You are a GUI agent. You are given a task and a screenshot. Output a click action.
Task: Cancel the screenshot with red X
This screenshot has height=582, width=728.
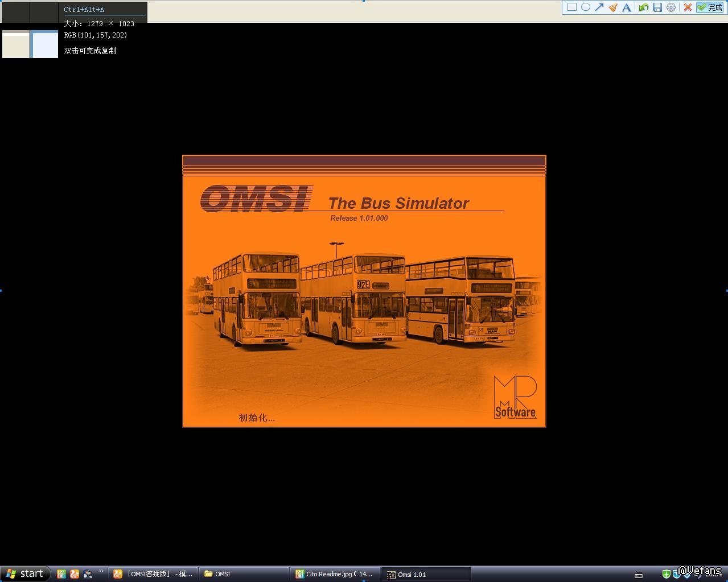coord(688,7)
